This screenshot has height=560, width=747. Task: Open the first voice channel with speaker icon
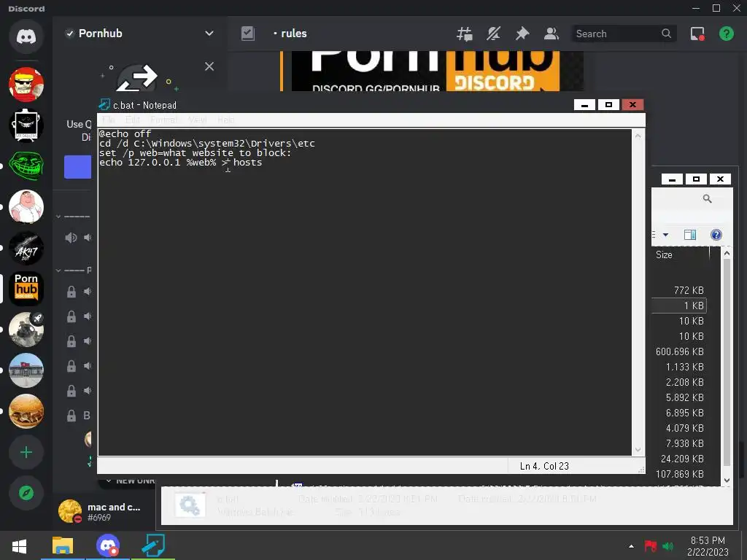pos(77,238)
